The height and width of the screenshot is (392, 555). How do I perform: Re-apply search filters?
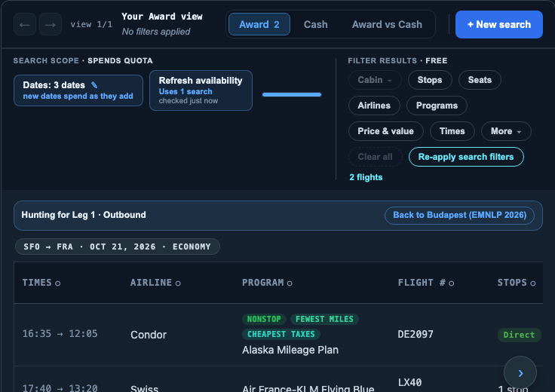tap(466, 157)
